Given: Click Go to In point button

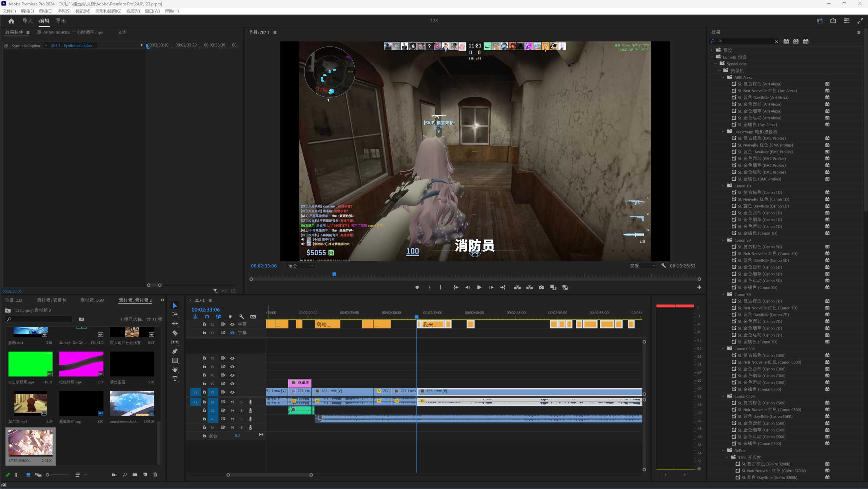Looking at the screenshot, I should point(456,287).
